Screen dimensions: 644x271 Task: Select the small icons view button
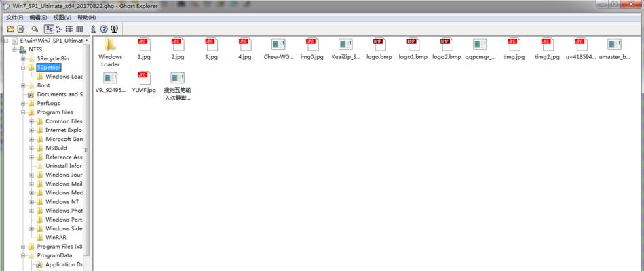[59, 29]
